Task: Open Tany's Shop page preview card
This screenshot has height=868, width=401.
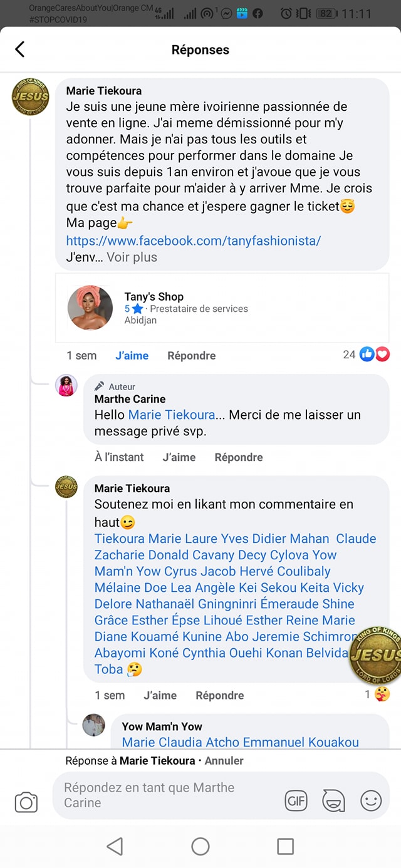Action: click(x=222, y=307)
